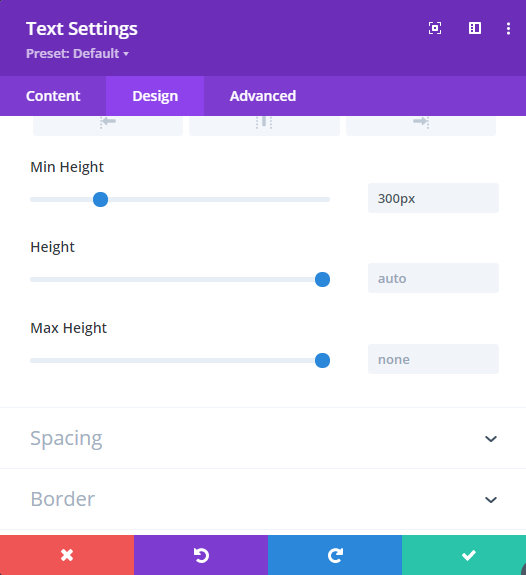The height and width of the screenshot is (575, 526).
Task: Select left module alignment icon
Action: [108, 126]
